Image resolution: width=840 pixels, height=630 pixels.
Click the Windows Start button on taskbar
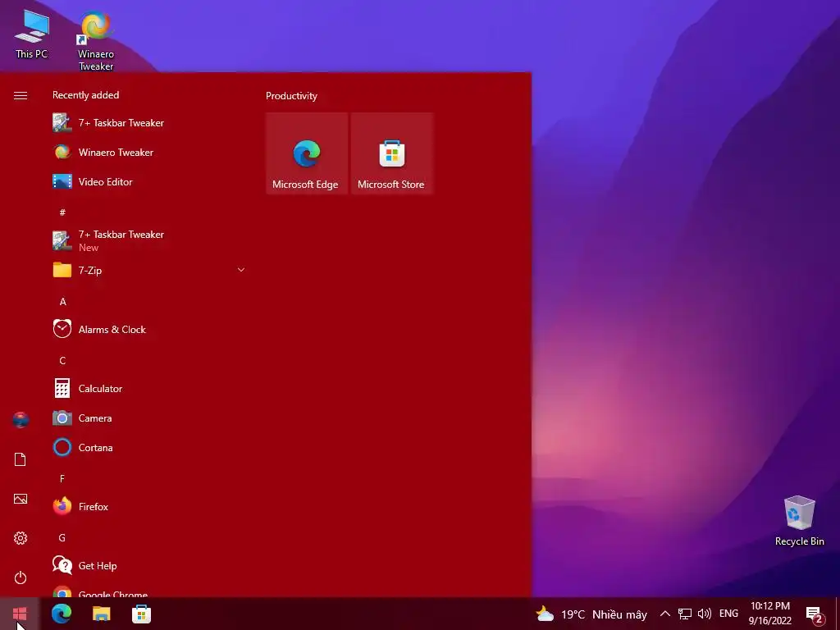pos(20,614)
